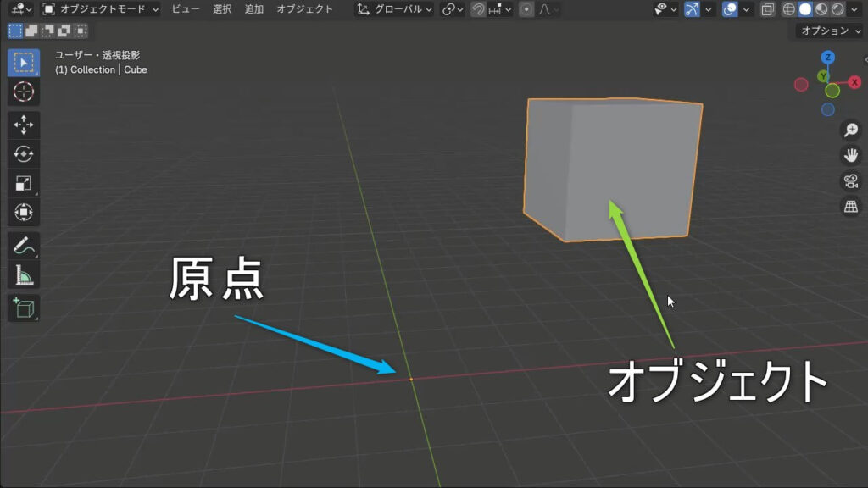Image resolution: width=868 pixels, height=488 pixels.
Task: Open the ビュー menu
Action: 186,9
